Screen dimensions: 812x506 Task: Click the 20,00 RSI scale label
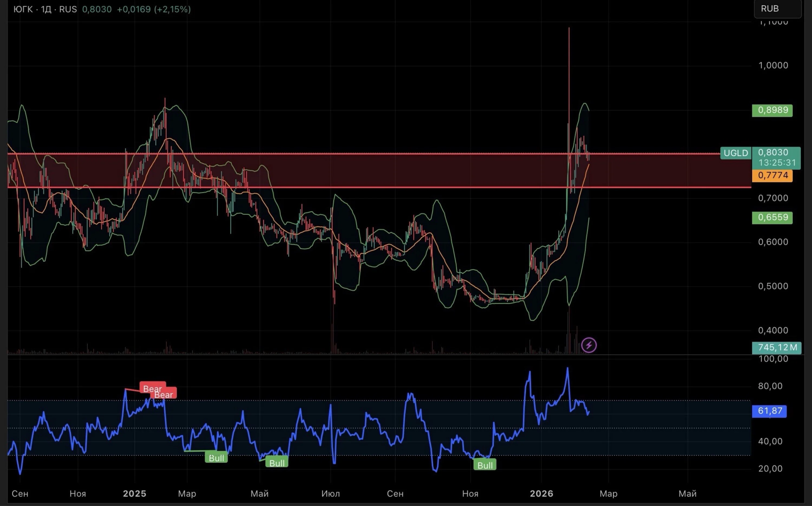pyautogui.click(x=770, y=468)
